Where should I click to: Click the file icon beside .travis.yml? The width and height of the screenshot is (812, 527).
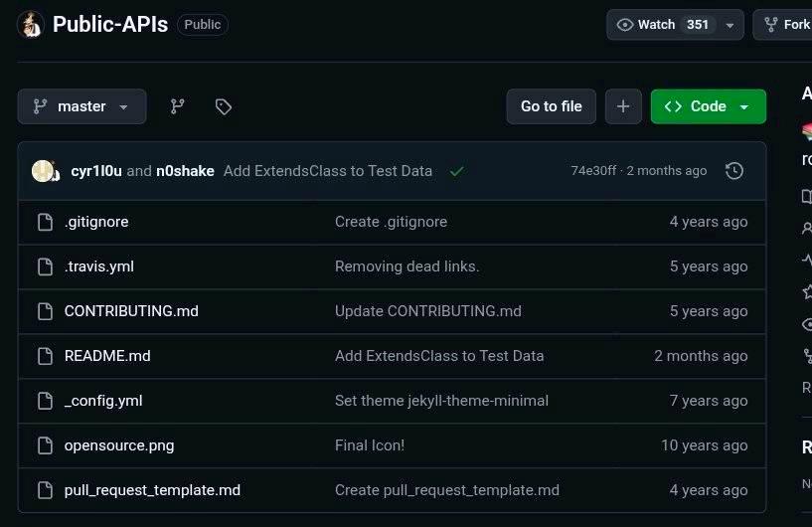(x=45, y=266)
